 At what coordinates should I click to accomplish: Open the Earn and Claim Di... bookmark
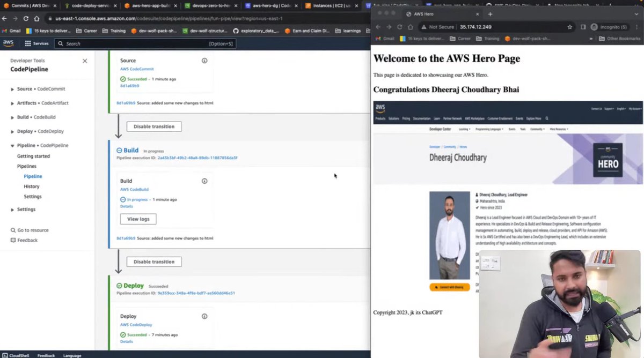pos(309,31)
